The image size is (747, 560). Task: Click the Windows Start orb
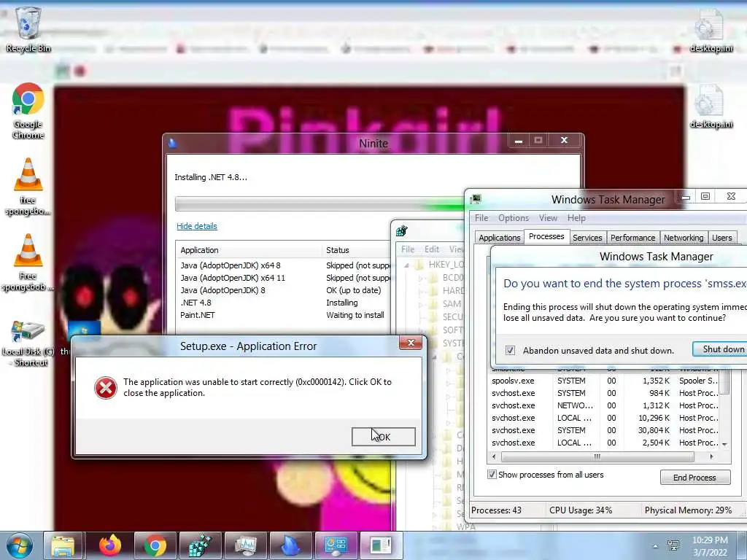(x=20, y=545)
